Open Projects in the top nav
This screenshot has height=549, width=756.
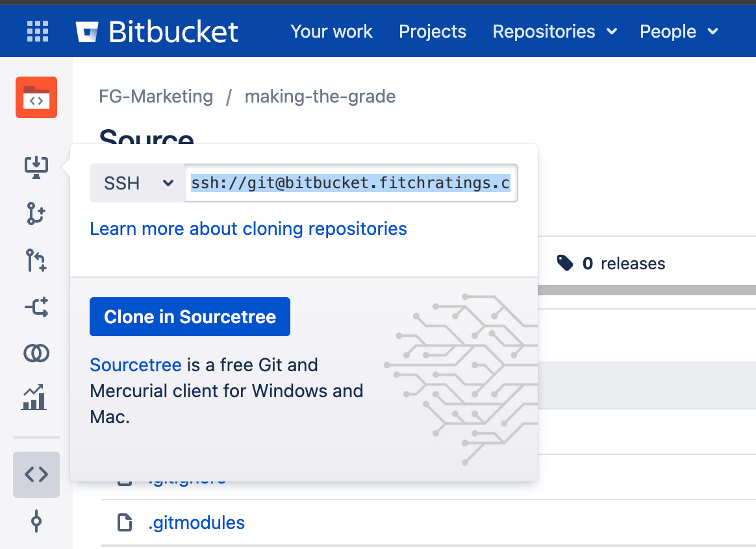pos(433,32)
